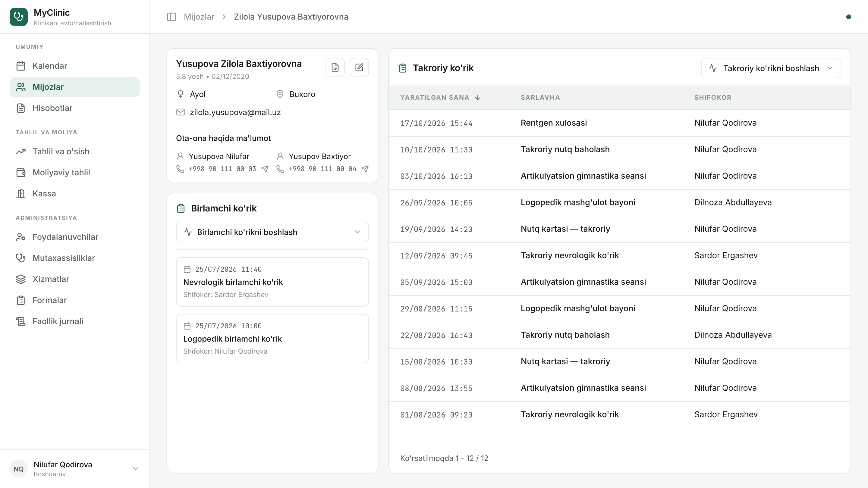Open Xizmatlar page
The image size is (868, 488).
pos(74,279)
